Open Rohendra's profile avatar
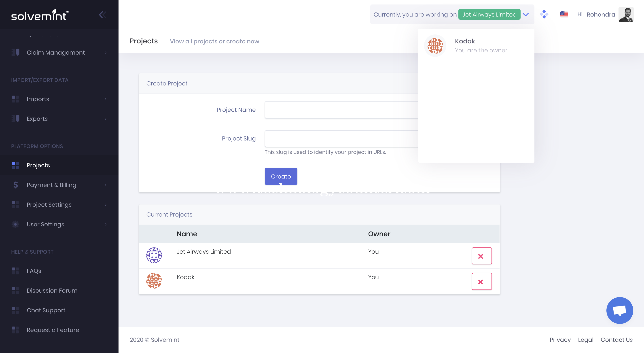 (x=626, y=15)
